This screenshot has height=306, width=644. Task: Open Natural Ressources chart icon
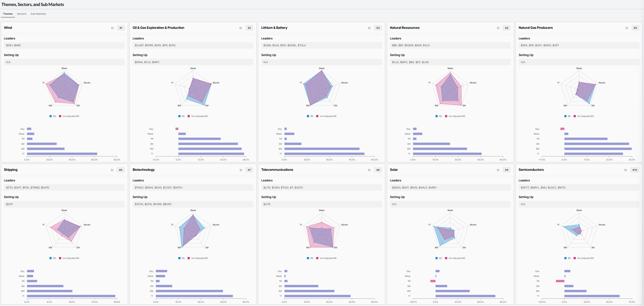(498, 28)
